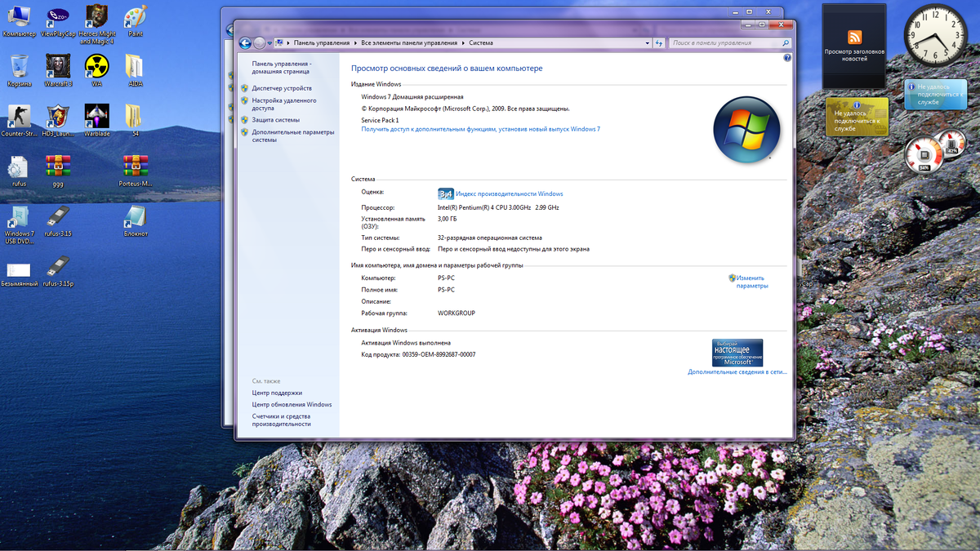The width and height of the screenshot is (980, 551).
Task: Click the 3.4 performance rating badge
Action: (x=446, y=193)
